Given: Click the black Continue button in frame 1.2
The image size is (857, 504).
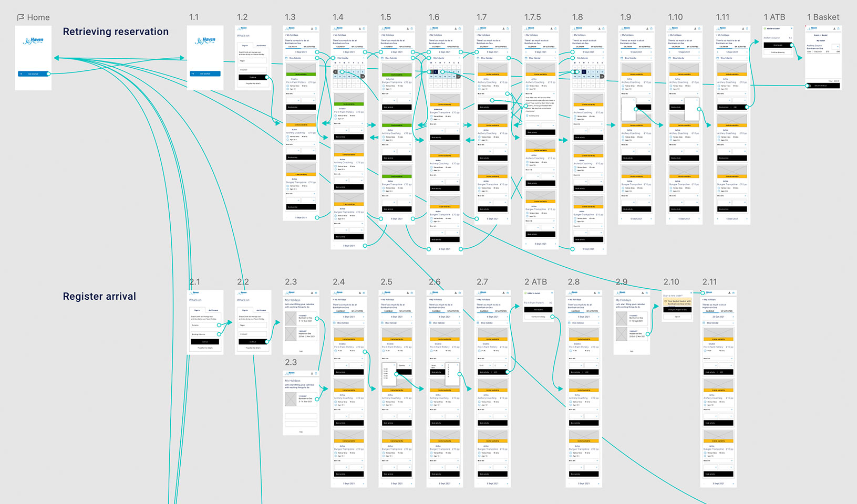Looking at the screenshot, I should click(253, 77).
